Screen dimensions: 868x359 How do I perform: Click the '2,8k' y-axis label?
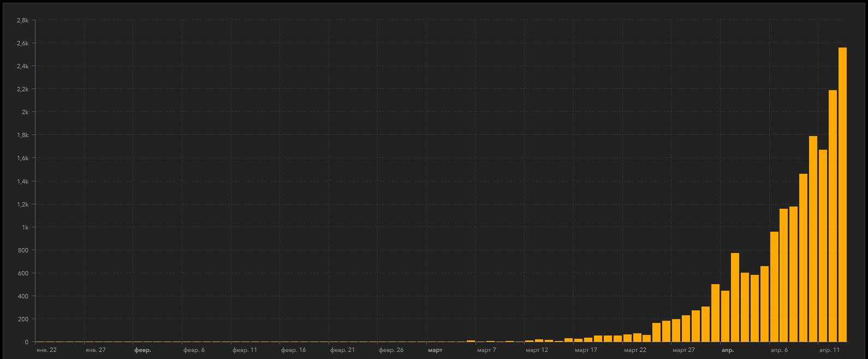coord(22,20)
